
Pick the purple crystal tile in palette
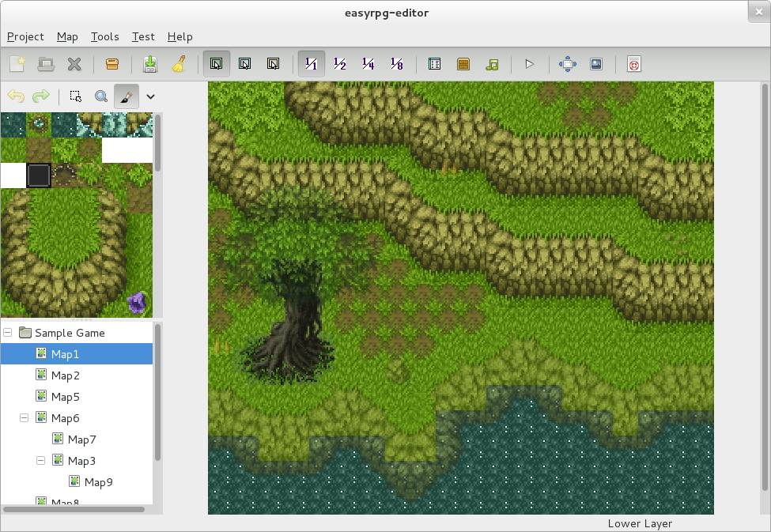[138, 301]
